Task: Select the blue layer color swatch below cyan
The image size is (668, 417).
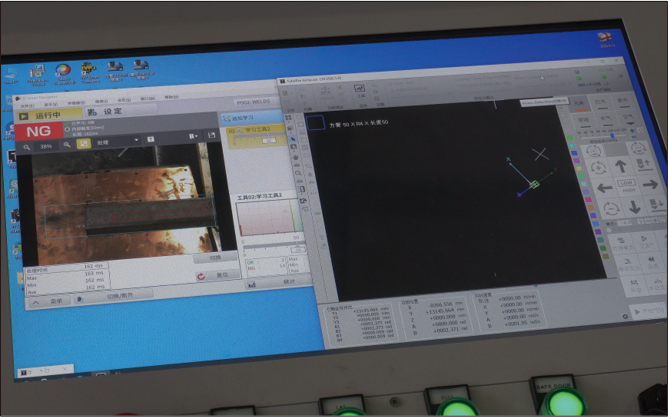Action: click(574, 153)
